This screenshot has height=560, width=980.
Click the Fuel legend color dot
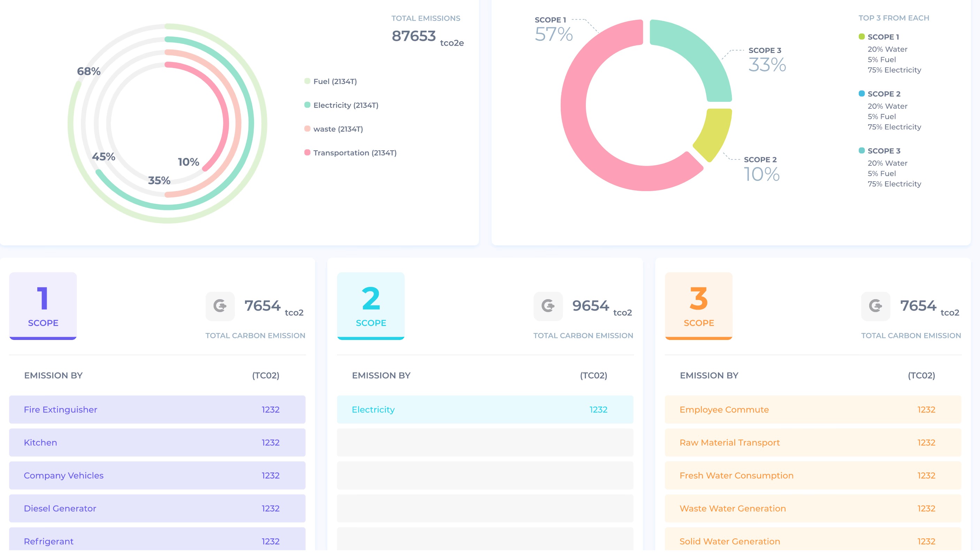click(307, 81)
